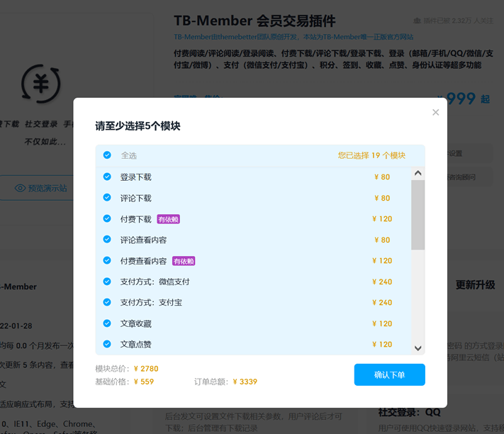
Task: Close the module selection dialog
Action: click(x=435, y=112)
